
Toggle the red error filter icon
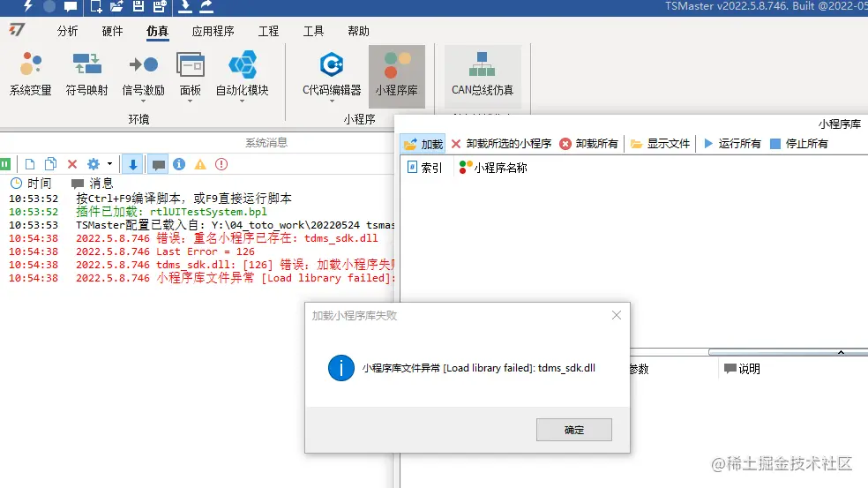pos(221,164)
